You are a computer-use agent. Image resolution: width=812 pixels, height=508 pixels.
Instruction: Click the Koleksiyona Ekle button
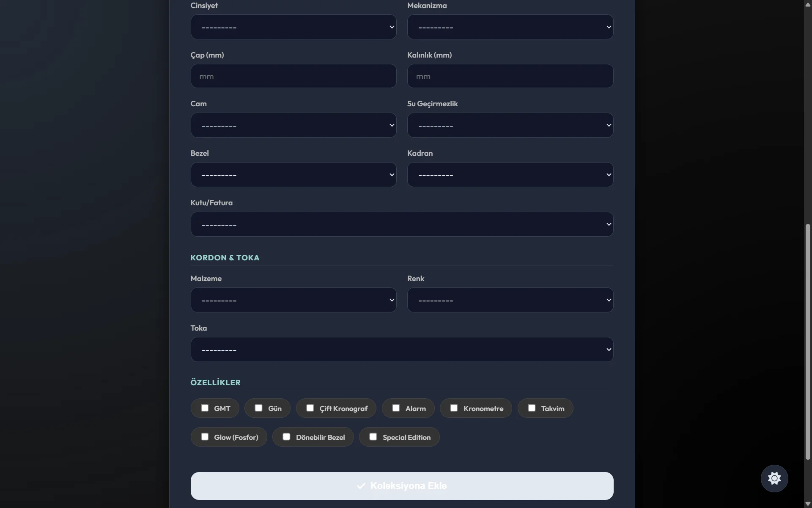pyautogui.click(x=402, y=486)
